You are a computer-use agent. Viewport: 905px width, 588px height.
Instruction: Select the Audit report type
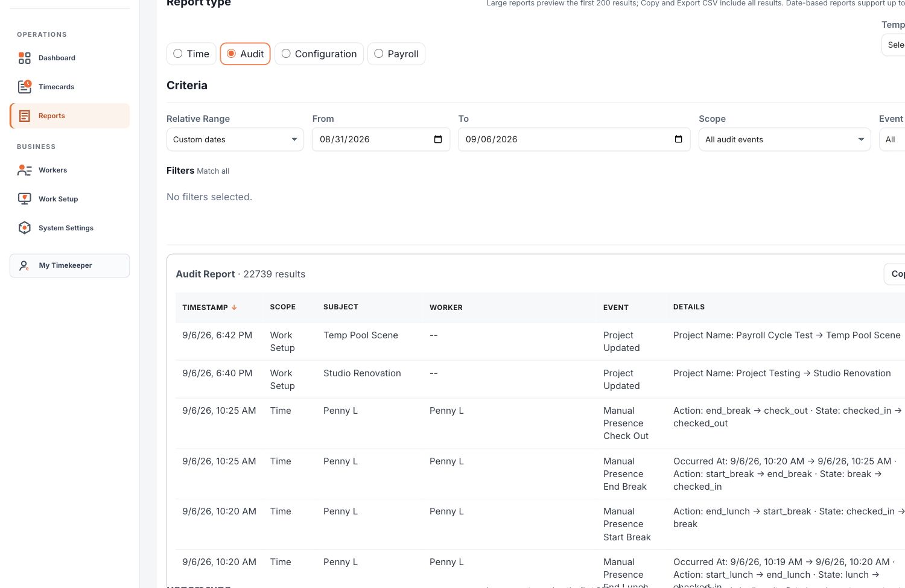[245, 54]
